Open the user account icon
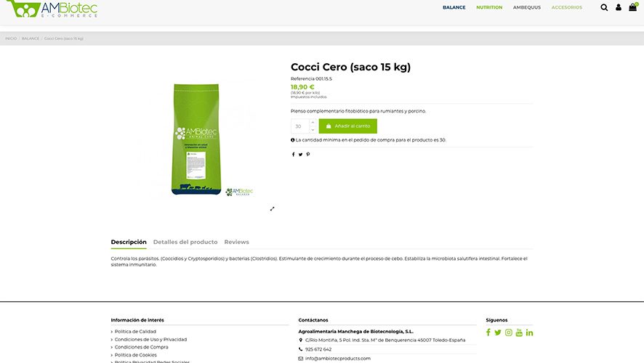The width and height of the screenshot is (644, 363). point(618,7)
